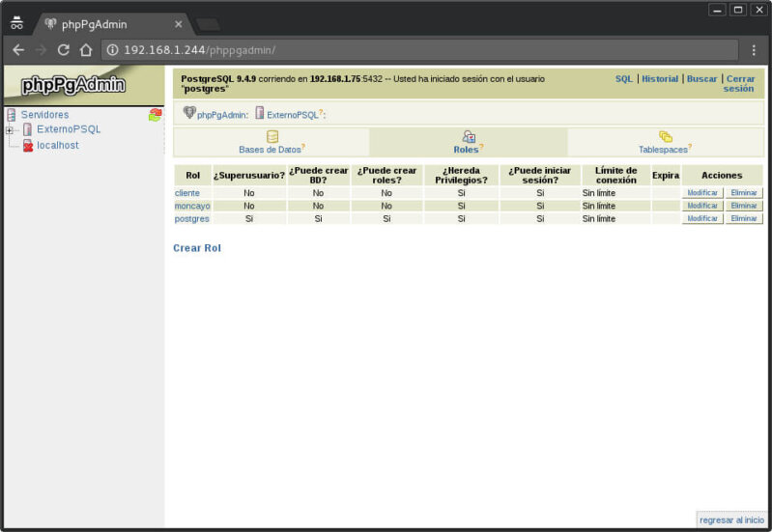Open the moncayo role link
Image resolution: width=772 pixels, height=532 pixels.
[x=192, y=206]
